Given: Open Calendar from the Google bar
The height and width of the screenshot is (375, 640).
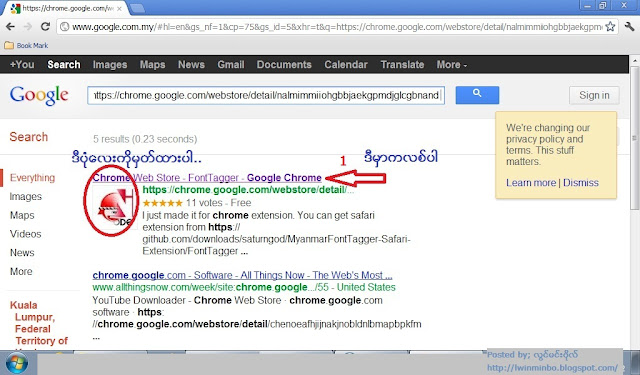Looking at the screenshot, I should (x=346, y=64).
